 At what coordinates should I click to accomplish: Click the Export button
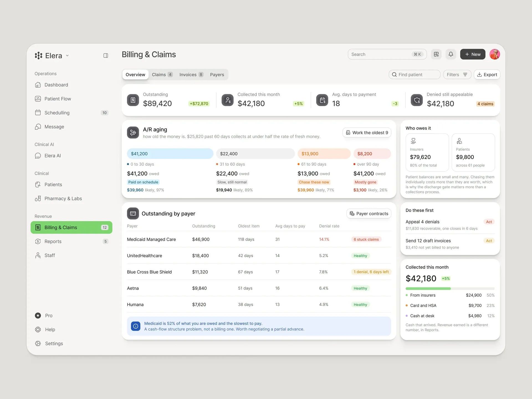tap(487, 75)
